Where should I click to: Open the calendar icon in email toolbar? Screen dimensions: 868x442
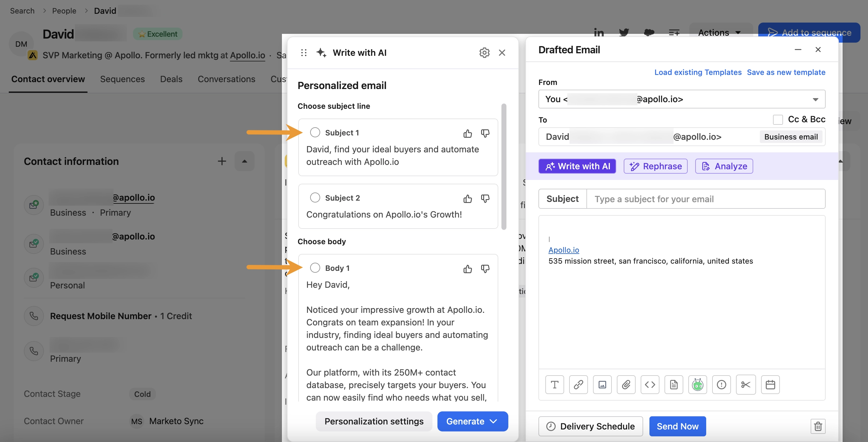tap(770, 384)
